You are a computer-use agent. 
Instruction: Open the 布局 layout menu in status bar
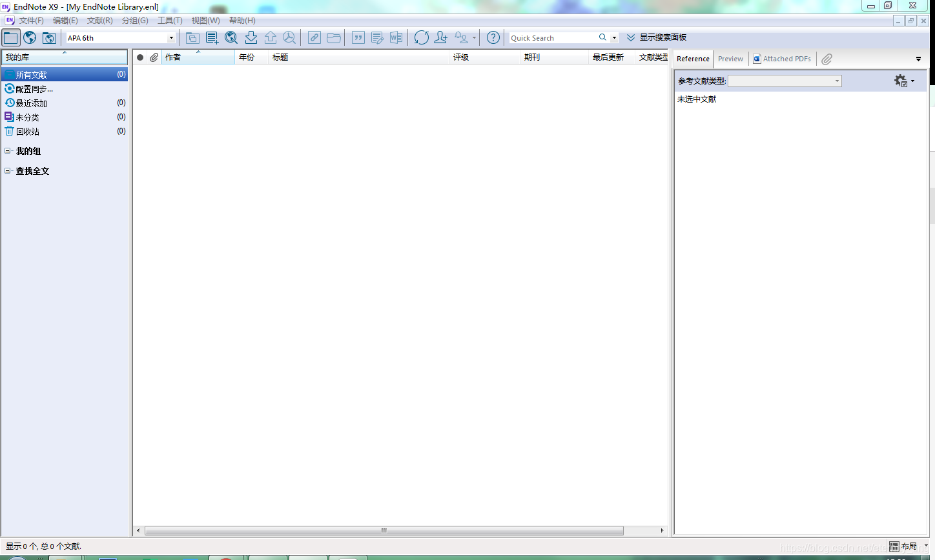pyautogui.click(x=907, y=546)
